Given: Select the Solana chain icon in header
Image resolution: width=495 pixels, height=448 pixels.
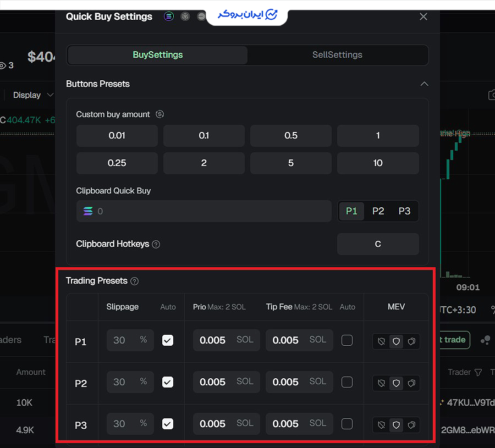Looking at the screenshot, I should [169, 16].
